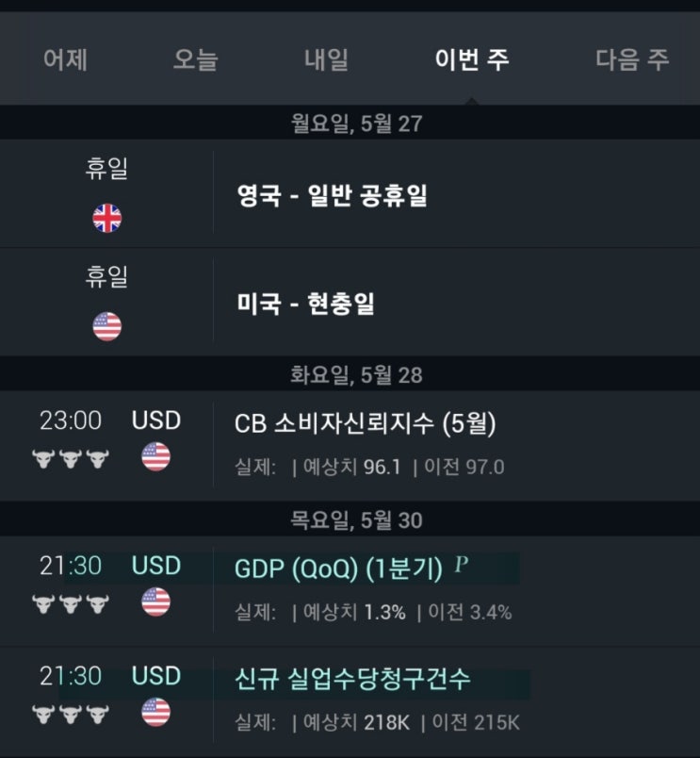Open 신규 실업수당청구건수 event details
Screen dimensions: 700x758
coord(352,679)
